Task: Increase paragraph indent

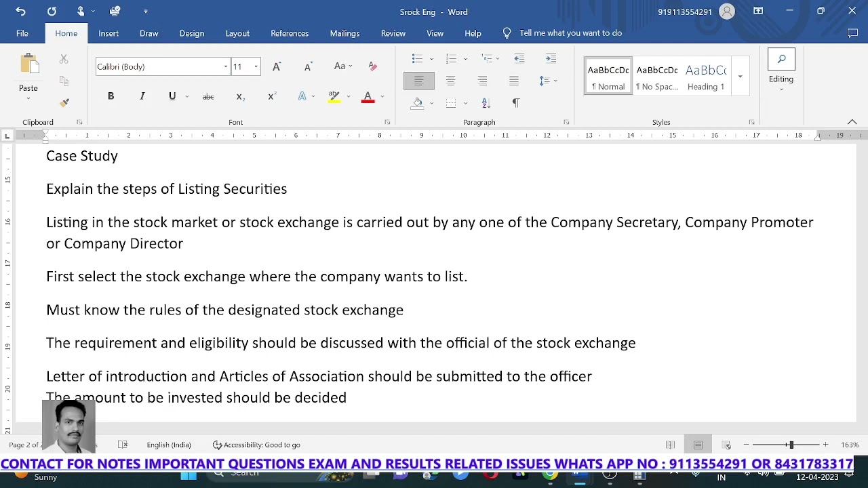Action: click(x=551, y=59)
